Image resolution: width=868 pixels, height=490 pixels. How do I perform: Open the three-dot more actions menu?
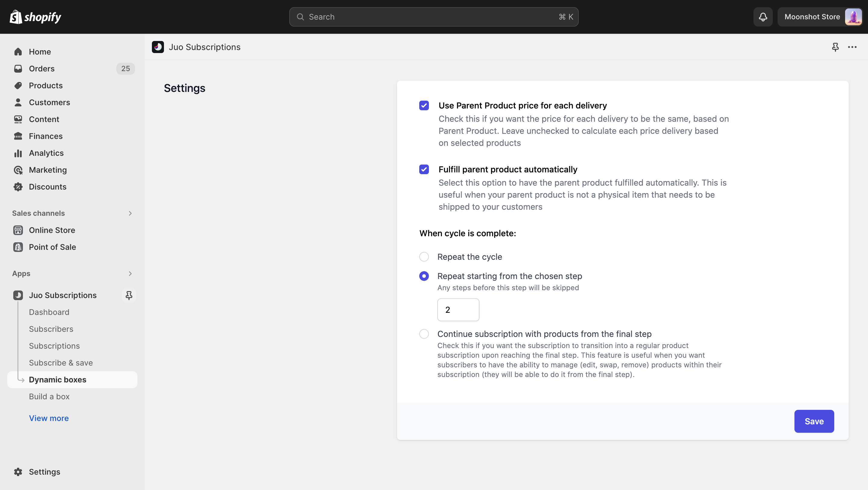click(852, 47)
